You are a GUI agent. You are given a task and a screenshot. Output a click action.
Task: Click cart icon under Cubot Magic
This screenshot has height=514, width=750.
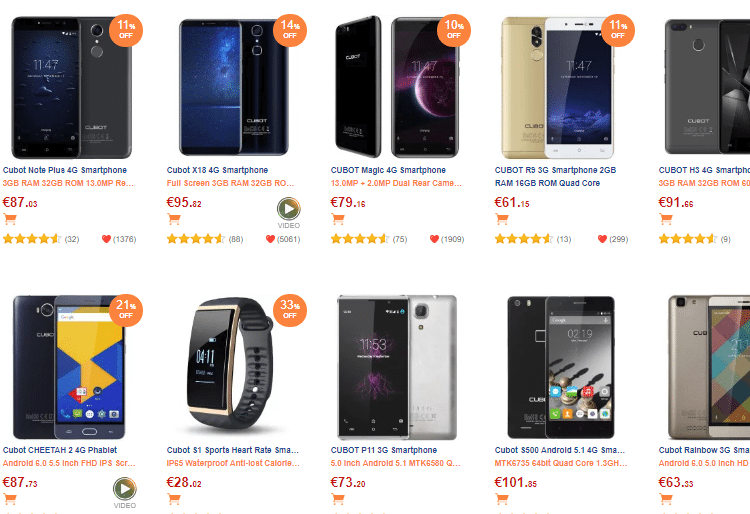click(x=338, y=220)
